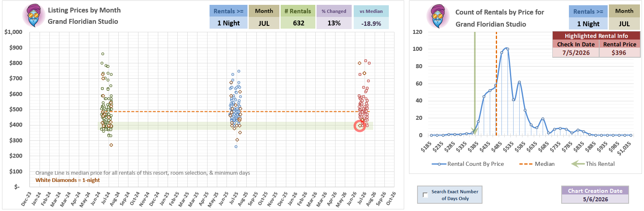Select the 1 Night value in the left chart
Image resolution: width=644 pixels, height=211 pixels.
[x=229, y=23]
